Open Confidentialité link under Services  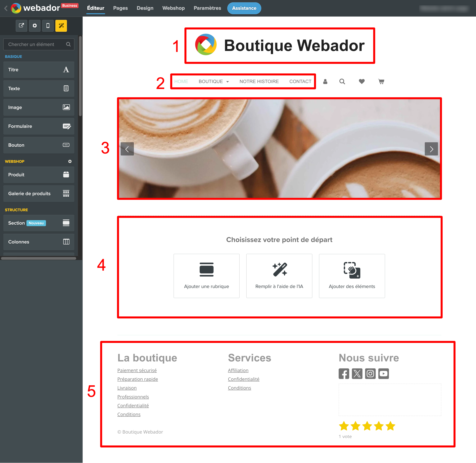coord(244,379)
